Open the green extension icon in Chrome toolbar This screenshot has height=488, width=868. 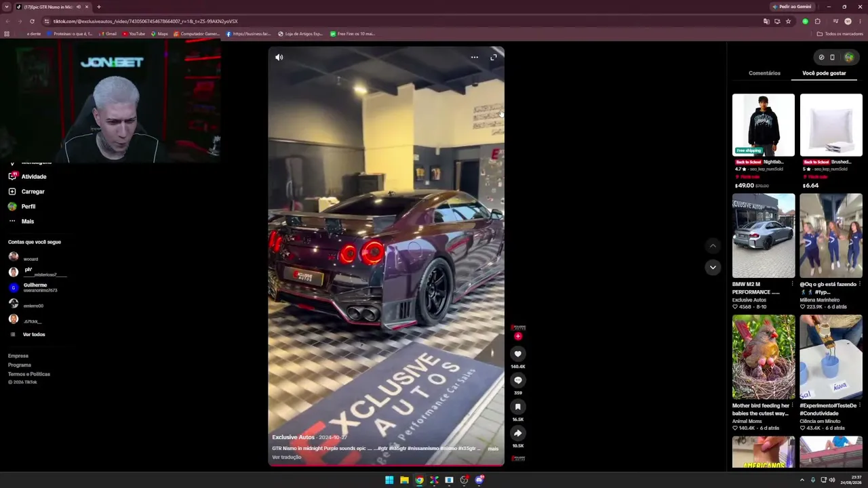[x=806, y=21]
